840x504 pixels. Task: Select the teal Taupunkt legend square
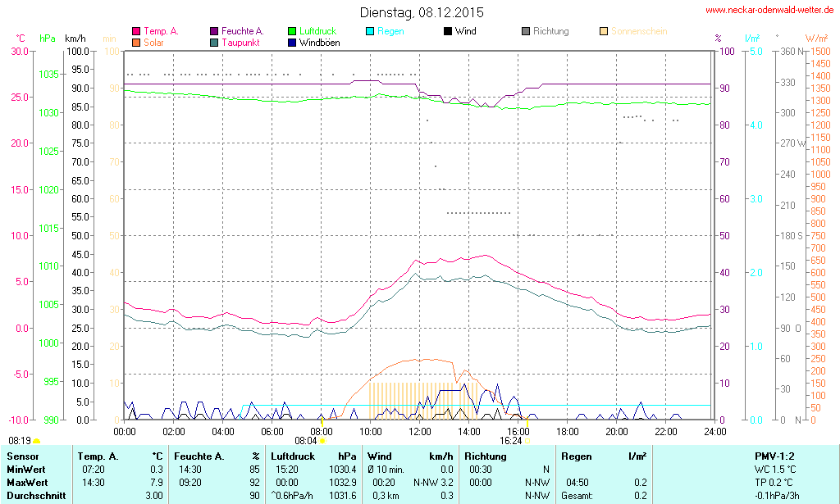tap(214, 42)
